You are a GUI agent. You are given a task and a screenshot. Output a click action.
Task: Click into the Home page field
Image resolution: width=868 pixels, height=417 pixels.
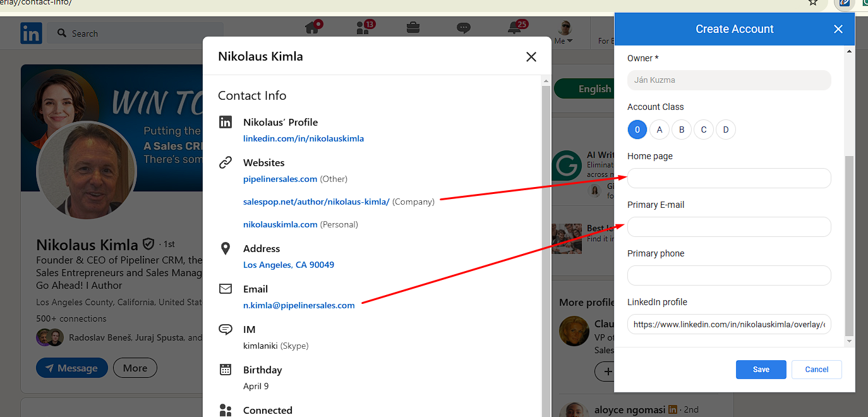pos(729,178)
